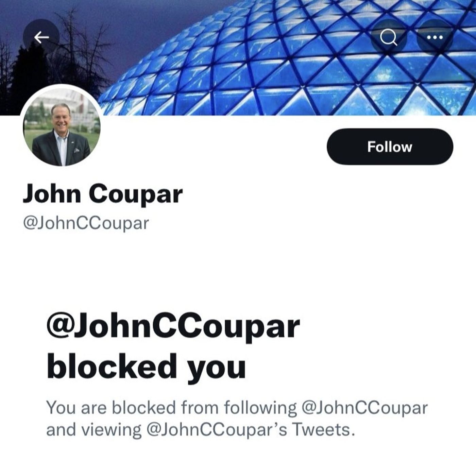Screen dimensions: 476x476
Task: Tap @JohnCCoupar in the bold blocked heading
Action: coord(173,327)
